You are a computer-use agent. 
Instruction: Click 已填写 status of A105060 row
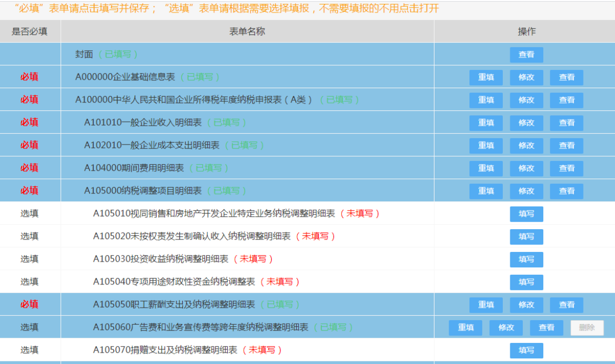pyautogui.click(x=333, y=327)
